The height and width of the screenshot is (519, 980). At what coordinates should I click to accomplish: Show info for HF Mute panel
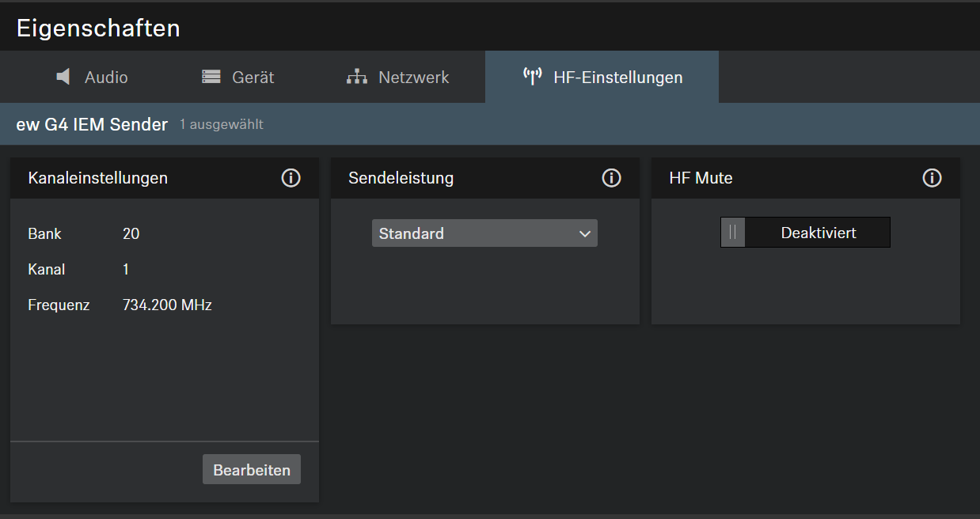(x=932, y=178)
